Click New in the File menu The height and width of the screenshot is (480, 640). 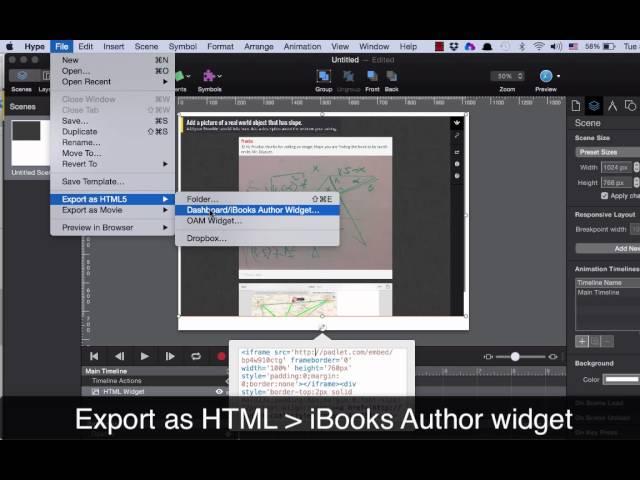click(x=113, y=60)
